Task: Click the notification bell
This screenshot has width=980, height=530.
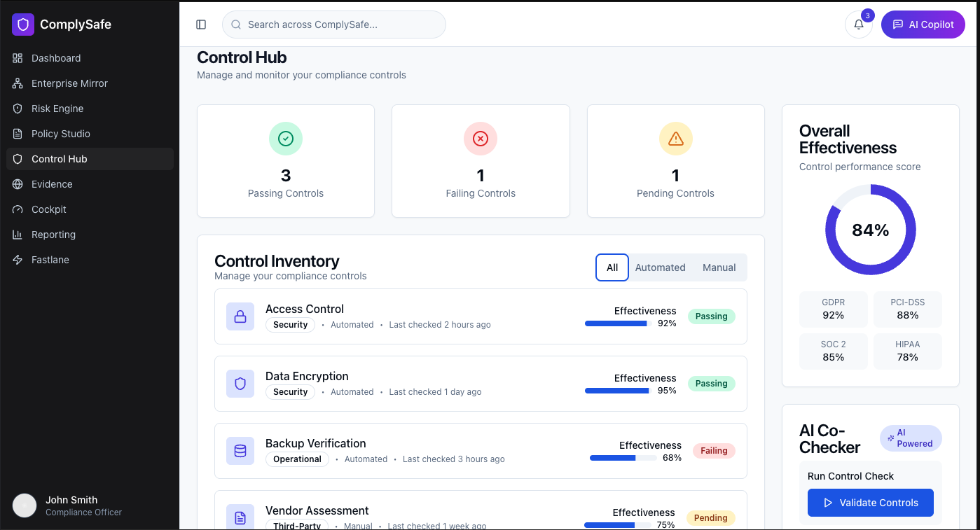Action: pos(858,25)
